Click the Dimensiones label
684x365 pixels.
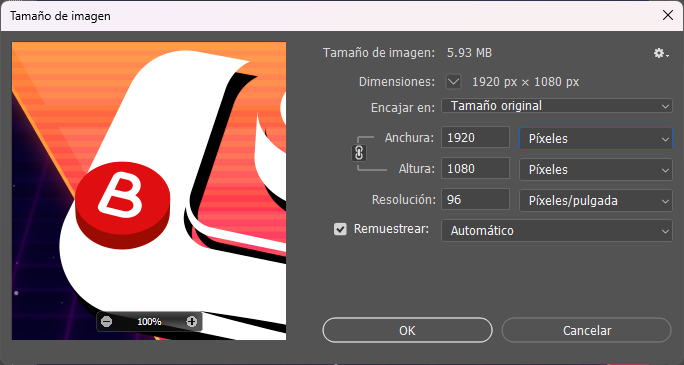397,82
